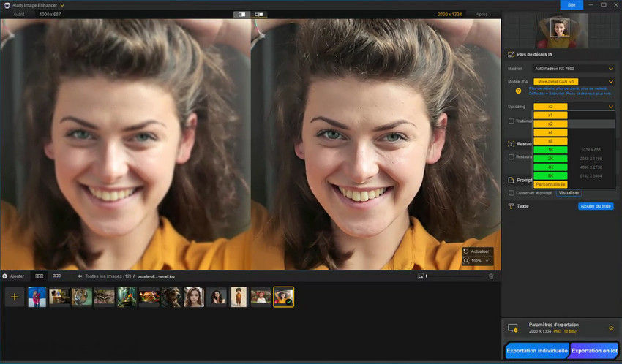Toggle the Traitement checkbox
This screenshot has width=622, height=364.
[512, 121]
